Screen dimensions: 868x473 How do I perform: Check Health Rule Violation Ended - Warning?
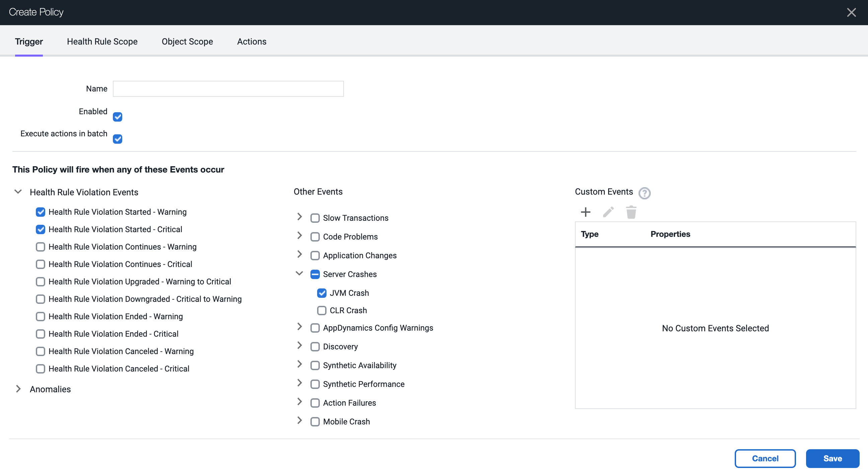click(41, 317)
